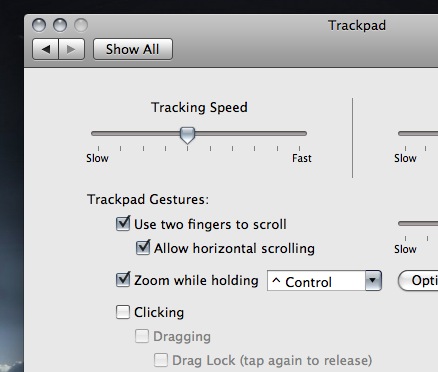Click the Dragging checkbox

pyautogui.click(x=142, y=336)
